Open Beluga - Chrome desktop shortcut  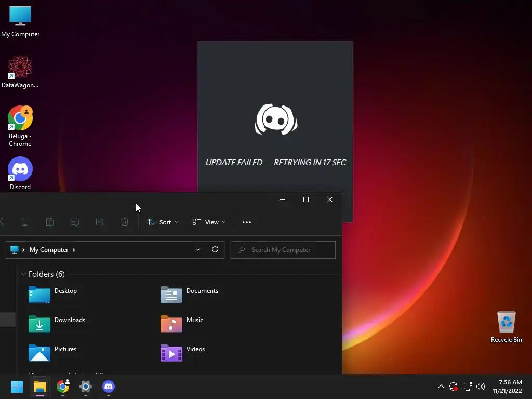[20, 126]
